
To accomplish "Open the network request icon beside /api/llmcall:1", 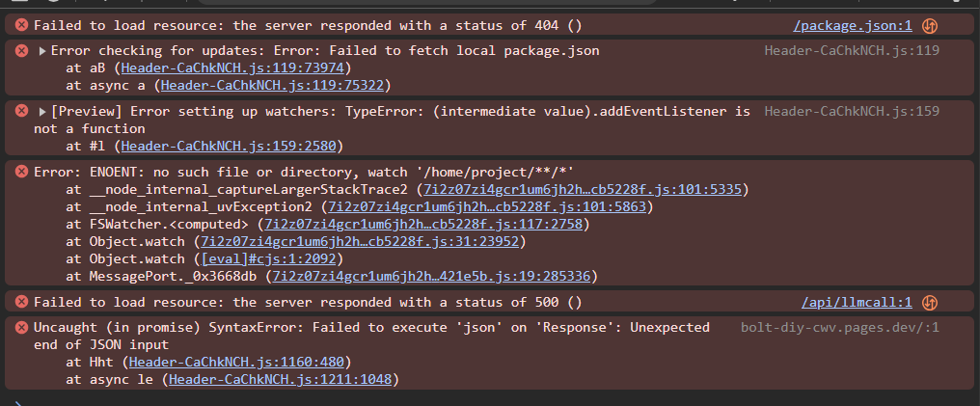I will point(930,303).
